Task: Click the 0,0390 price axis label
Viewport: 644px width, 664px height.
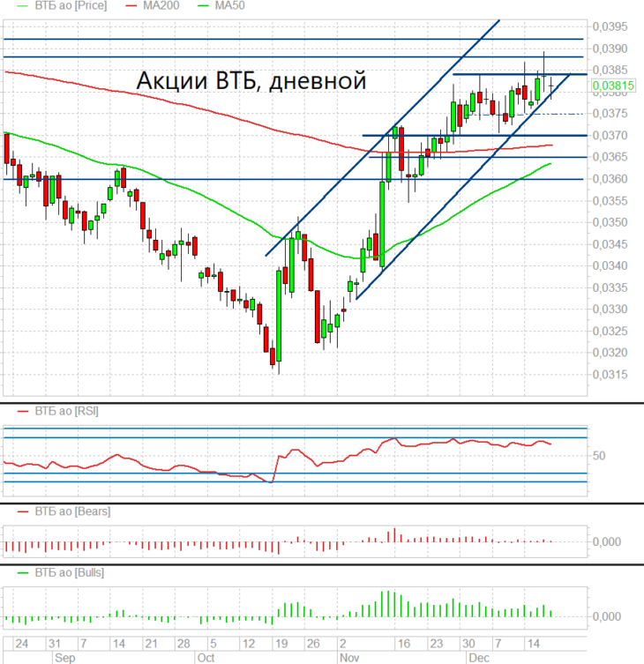Action: (610, 48)
